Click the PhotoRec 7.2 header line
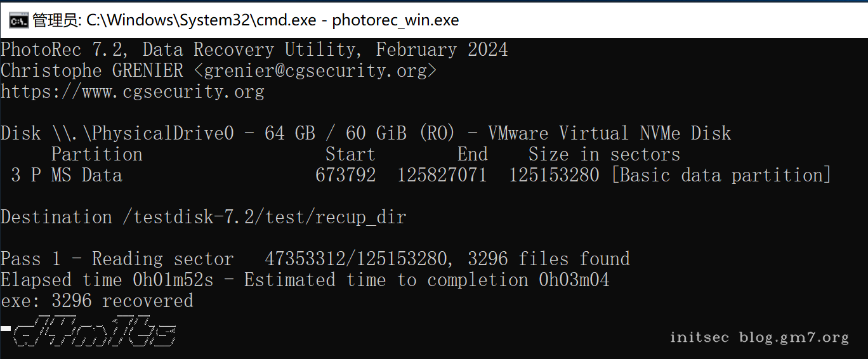Image resolution: width=868 pixels, height=359 pixels. (x=254, y=49)
